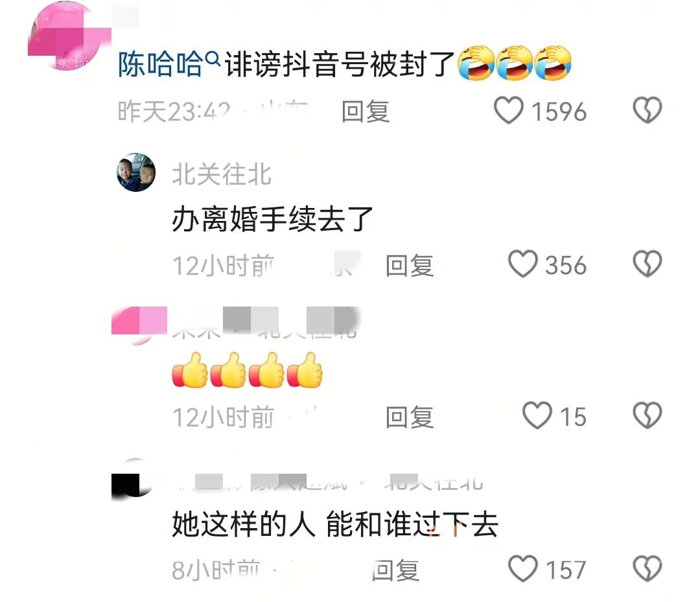Reply to the top comment with 回复
Image resolution: width=700 pixels, height=602 pixels.
point(365,111)
